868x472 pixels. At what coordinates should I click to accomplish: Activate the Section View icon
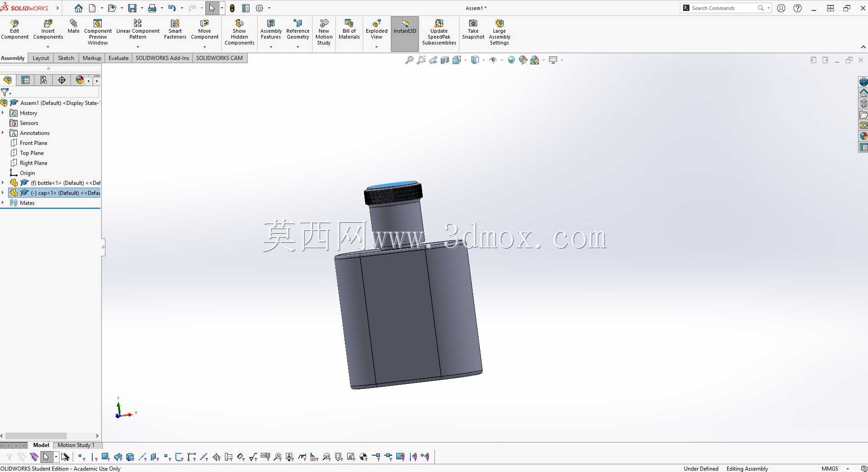pyautogui.click(x=445, y=60)
